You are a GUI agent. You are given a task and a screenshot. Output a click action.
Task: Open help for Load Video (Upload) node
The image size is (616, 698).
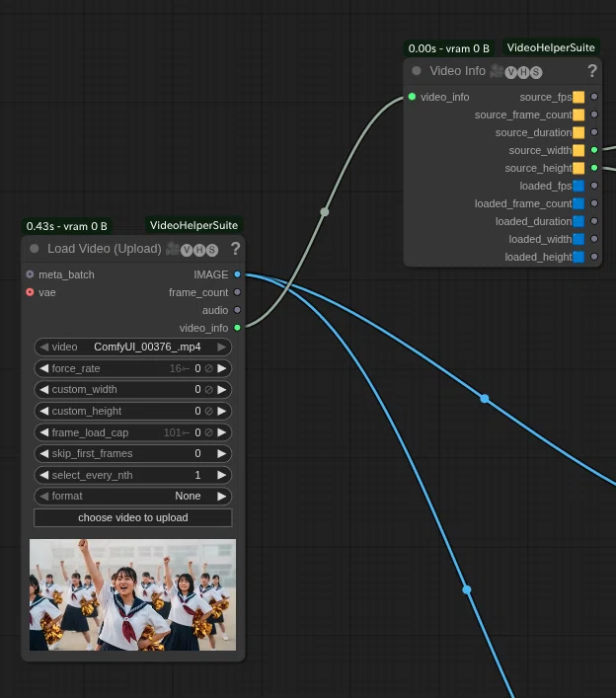pyautogui.click(x=236, y=249)
